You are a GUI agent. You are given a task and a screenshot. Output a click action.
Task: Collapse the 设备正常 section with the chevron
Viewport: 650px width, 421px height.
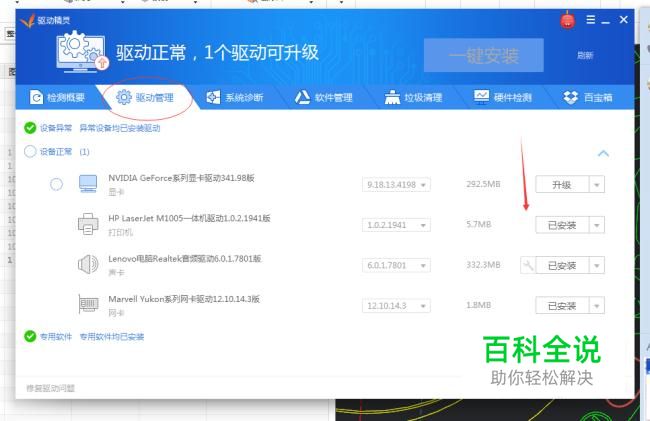(604, 153)
